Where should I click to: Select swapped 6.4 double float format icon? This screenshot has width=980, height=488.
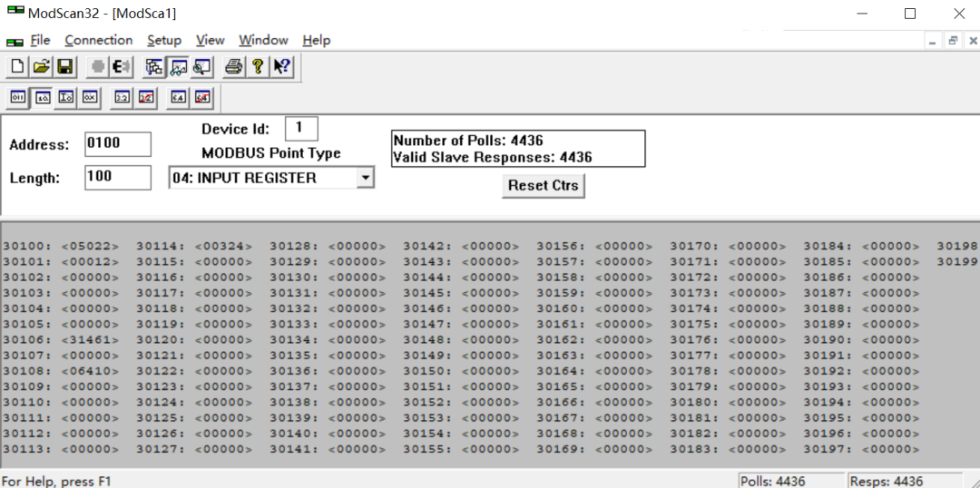coord(201,97)
